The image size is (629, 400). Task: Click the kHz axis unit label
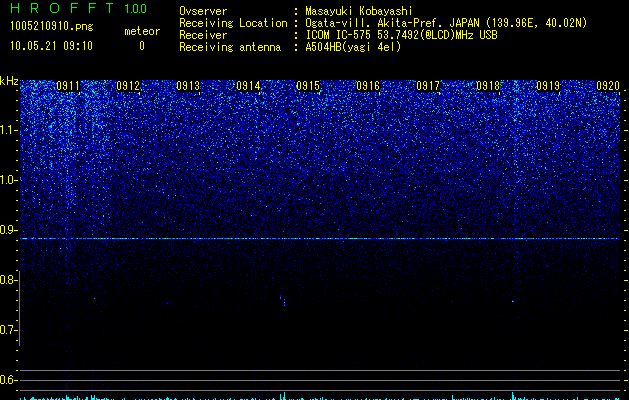[9, 81]
